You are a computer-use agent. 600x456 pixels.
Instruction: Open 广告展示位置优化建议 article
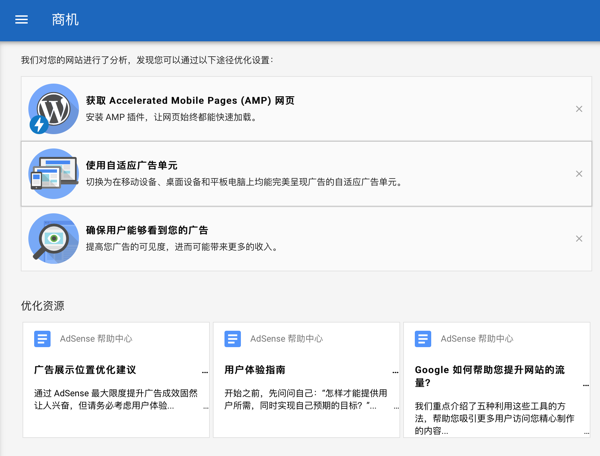[85, 370]
